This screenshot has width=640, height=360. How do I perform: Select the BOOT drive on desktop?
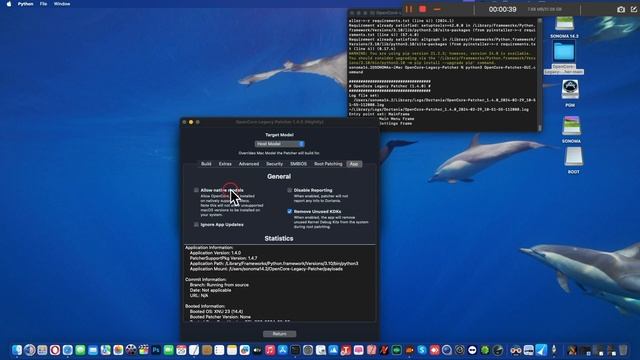(x=573, y=160)
